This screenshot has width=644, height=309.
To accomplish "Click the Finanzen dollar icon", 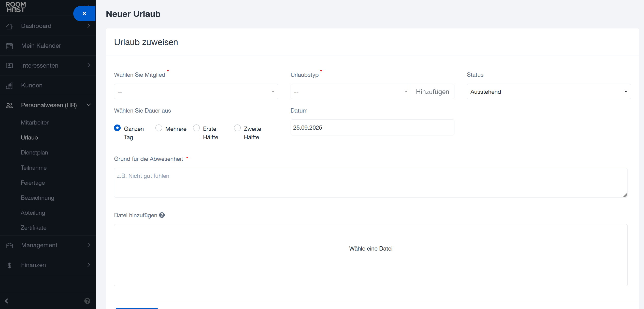I will pos(9,265).
